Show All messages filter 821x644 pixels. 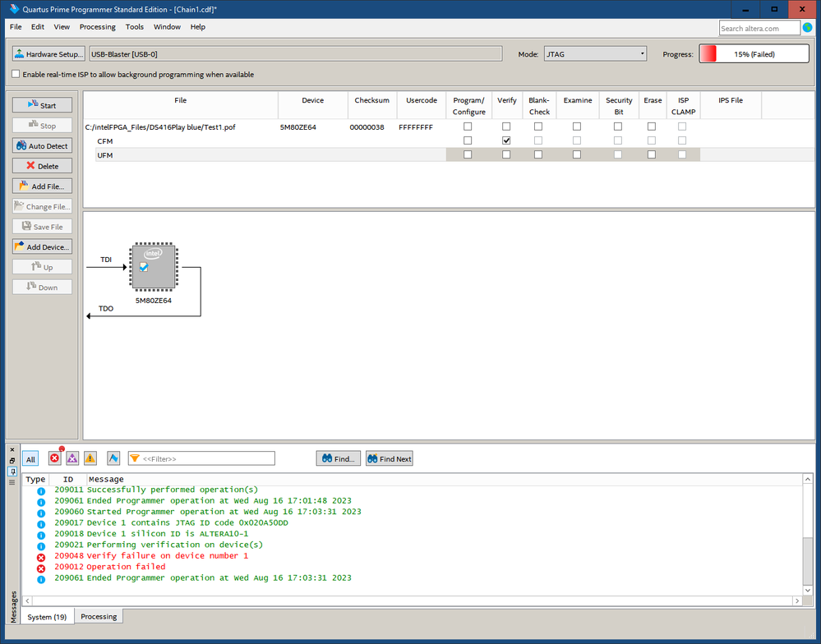click(x=30, y=459)
